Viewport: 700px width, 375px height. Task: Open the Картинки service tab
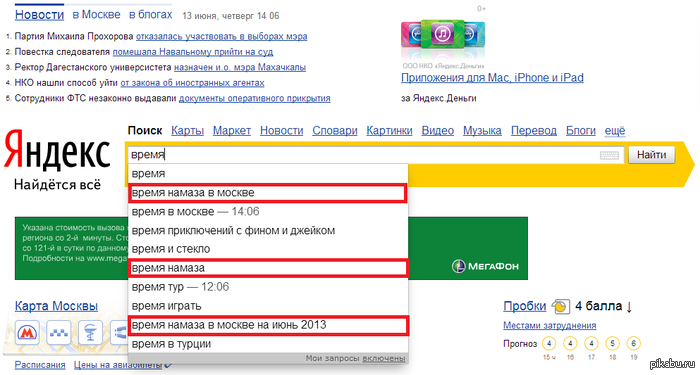[x=389, y=131]
